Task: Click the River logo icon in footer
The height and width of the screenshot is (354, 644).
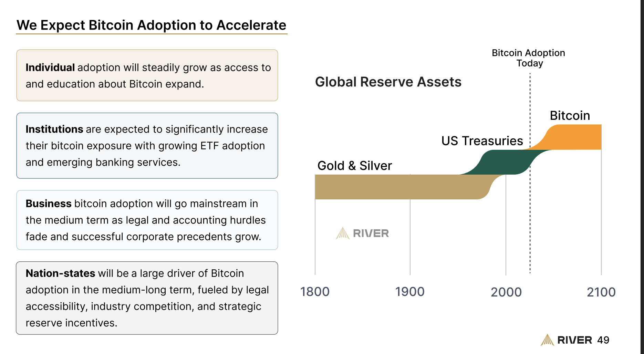Action: pyautogui.click(x=547, y=340)
